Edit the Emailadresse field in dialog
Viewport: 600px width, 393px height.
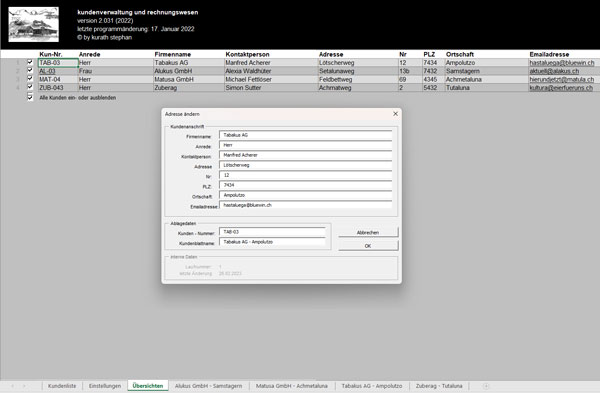point(305,205)
